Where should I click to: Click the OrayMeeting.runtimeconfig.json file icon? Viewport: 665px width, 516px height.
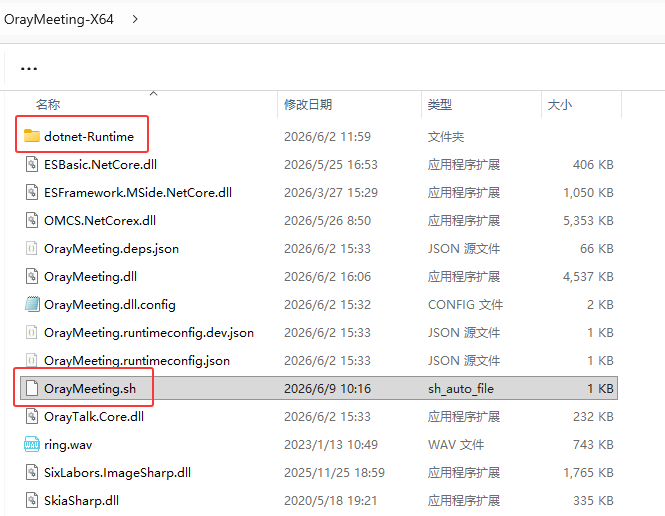click(x=32, y=360)
